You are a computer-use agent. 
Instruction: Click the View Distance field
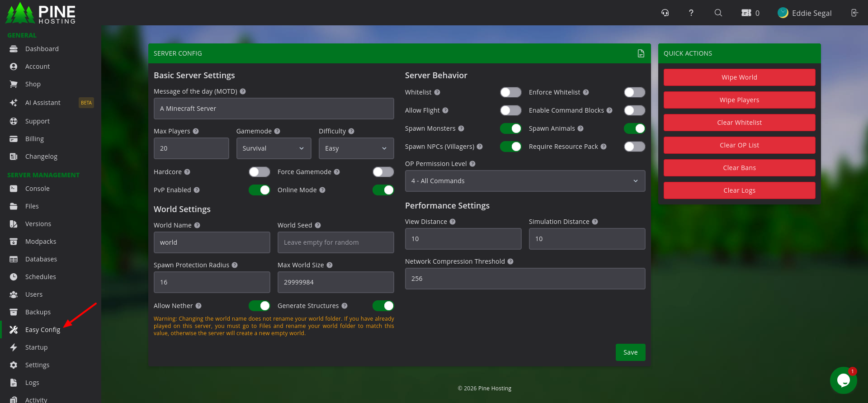pos(463,239)
